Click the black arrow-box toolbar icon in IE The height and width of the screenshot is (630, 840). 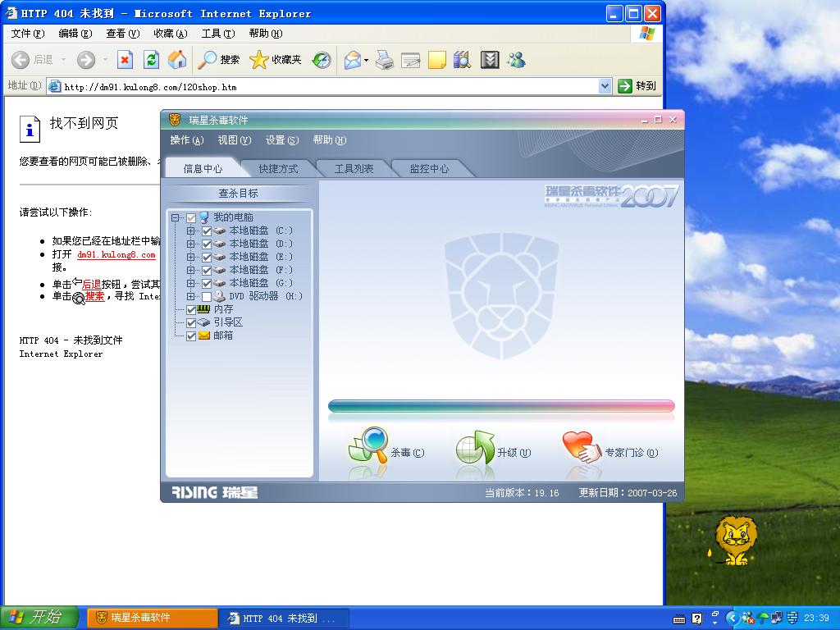pos(490,59)
